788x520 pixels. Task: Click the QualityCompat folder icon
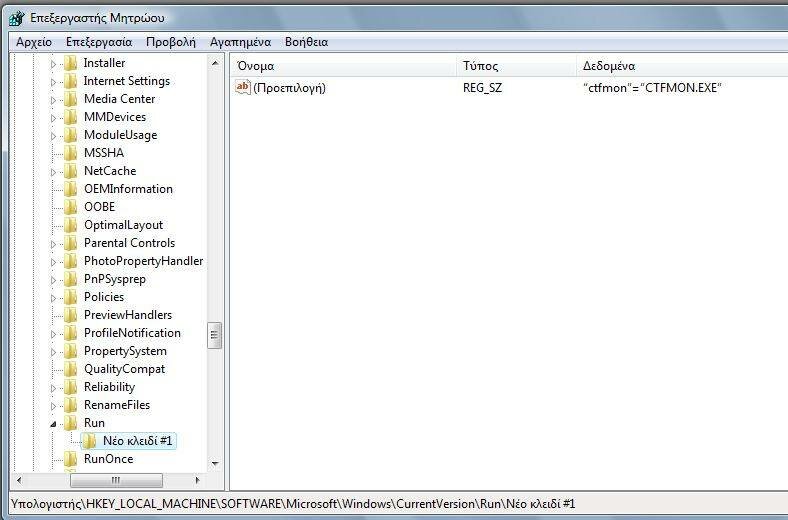70,369
